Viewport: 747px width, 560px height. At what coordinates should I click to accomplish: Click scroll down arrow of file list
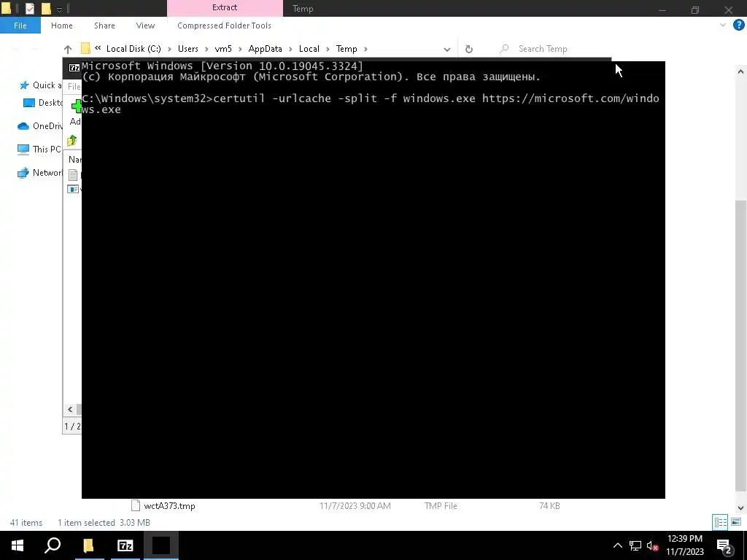click(x=740, y=508)
